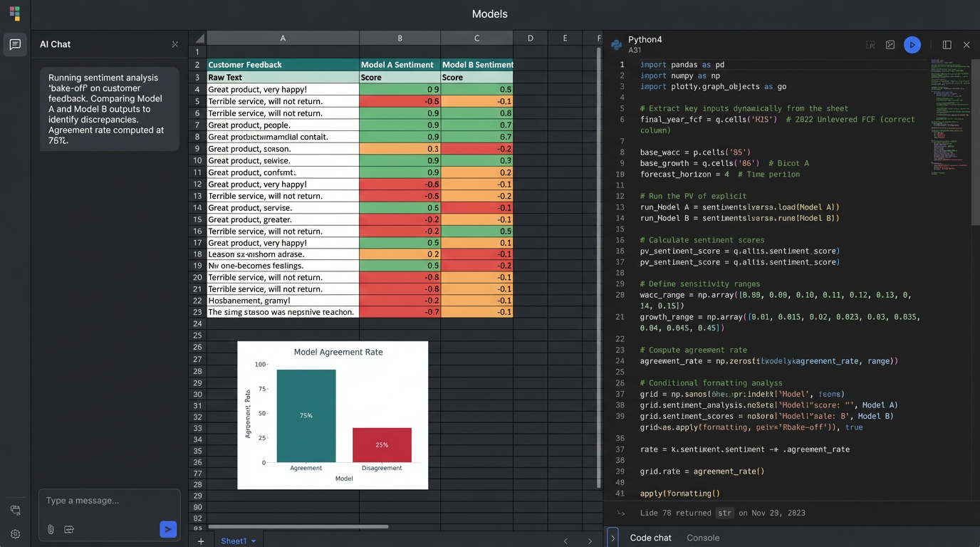Click the share icon beside the paperclip
This screenshot has height=547, width=980.
(69, 529)
